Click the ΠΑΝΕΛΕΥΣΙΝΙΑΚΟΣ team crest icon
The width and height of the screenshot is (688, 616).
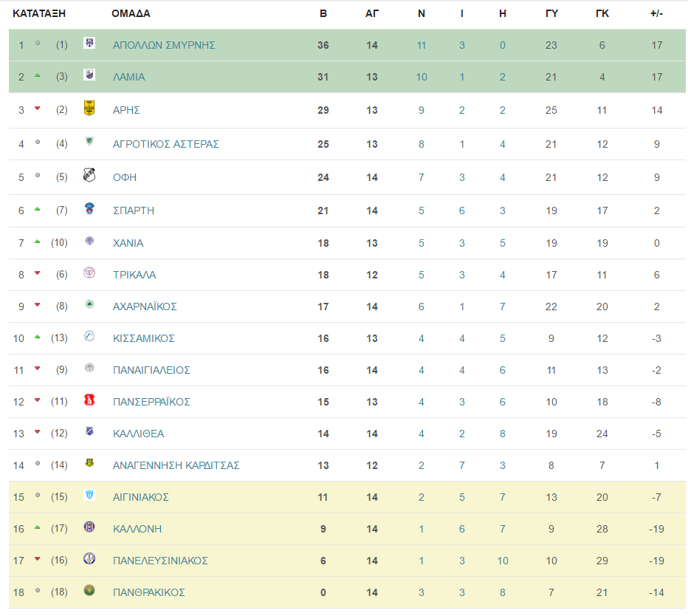pyautogui.click(x=89, y=559)
